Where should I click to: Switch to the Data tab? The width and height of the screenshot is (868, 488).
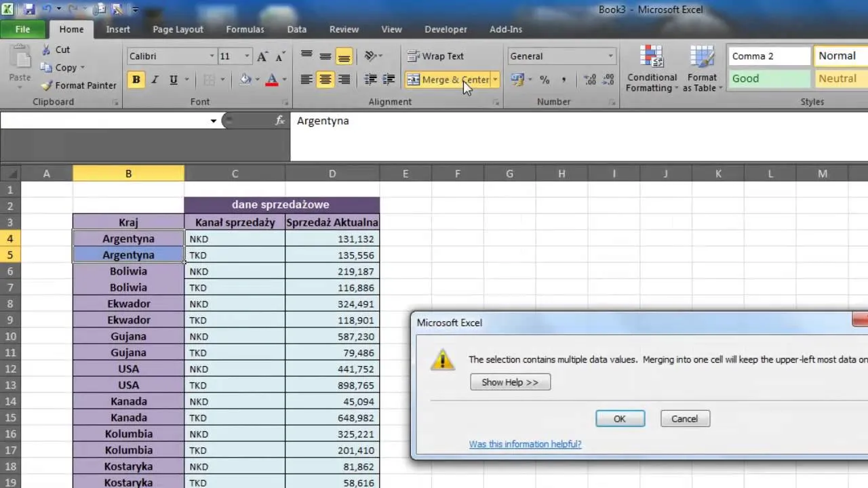tap(296, 29)
